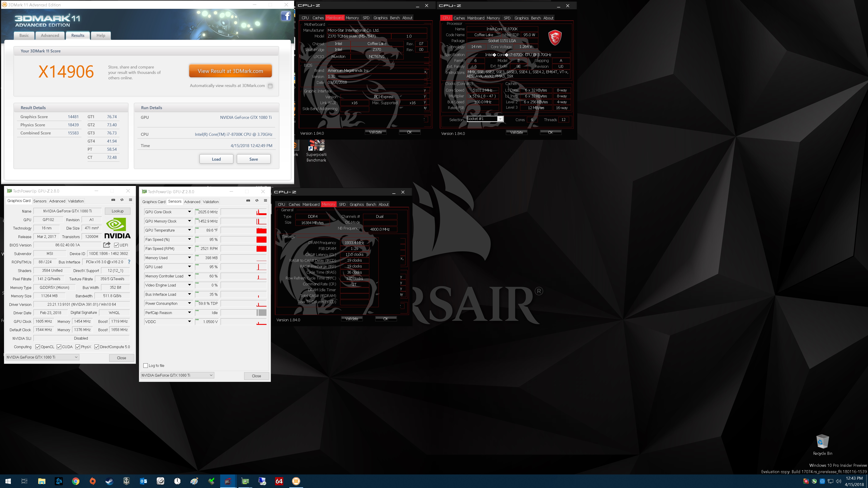Toggle the CUDA checkbox
Screen dimensions: 868x488
[x=59, y=347]
